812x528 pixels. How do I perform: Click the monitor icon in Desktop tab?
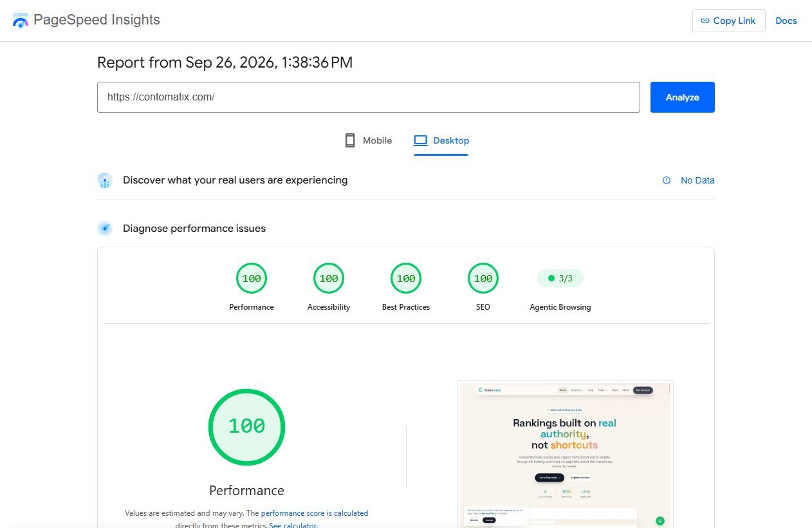click(x=421, y=140)
